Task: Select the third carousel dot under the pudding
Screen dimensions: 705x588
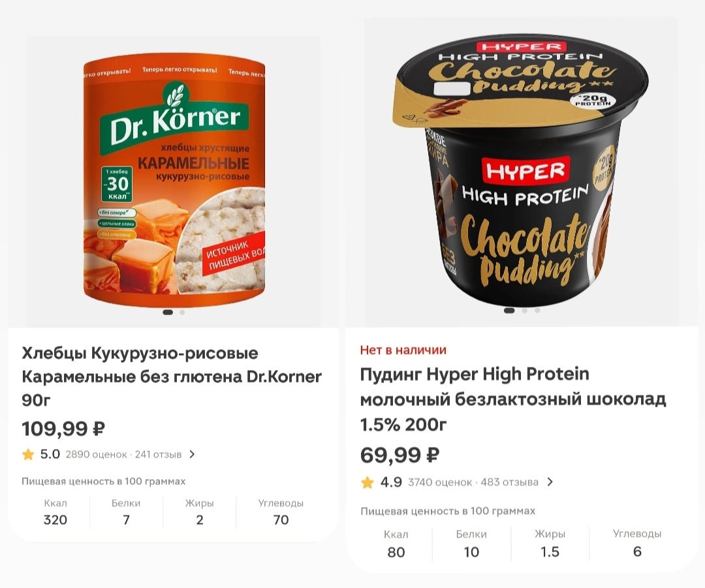Action: [x=537, y=310]
